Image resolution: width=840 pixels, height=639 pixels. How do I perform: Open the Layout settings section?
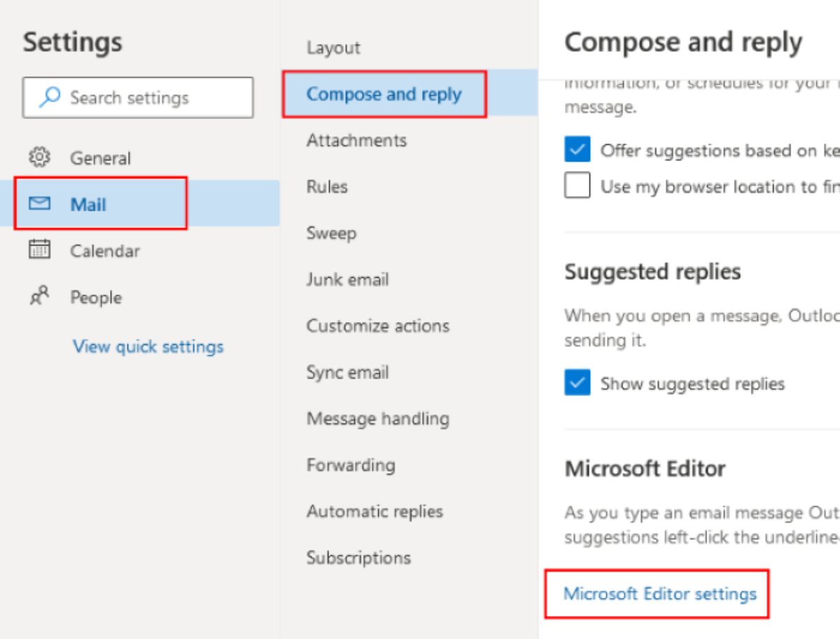tap(333, 48)
